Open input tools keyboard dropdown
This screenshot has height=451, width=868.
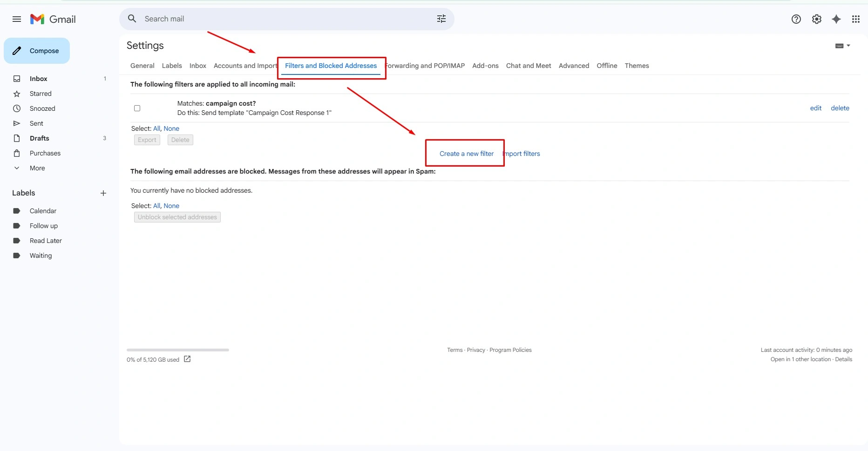pos(843,46)
